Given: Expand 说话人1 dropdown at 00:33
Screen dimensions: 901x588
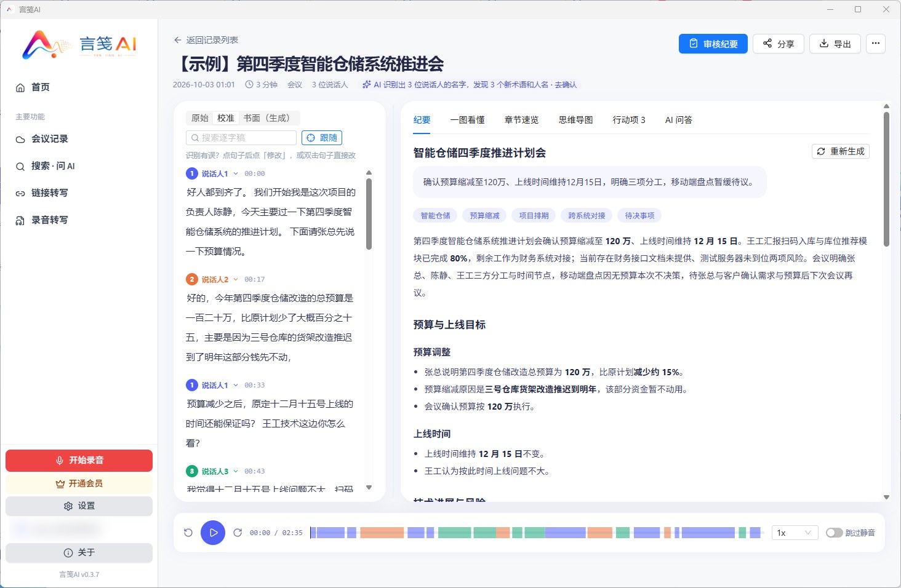Looking at the screenshot, I should tap(236, 385).
